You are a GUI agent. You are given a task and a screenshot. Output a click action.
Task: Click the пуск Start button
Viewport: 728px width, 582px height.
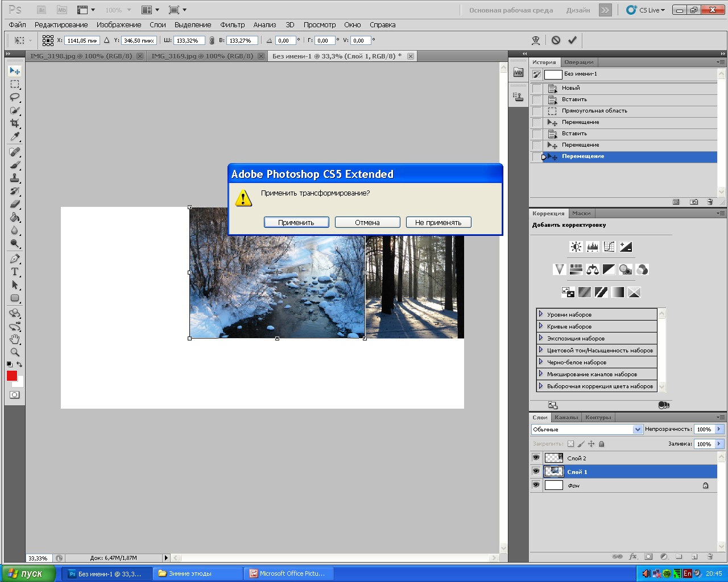coord(28,573)
